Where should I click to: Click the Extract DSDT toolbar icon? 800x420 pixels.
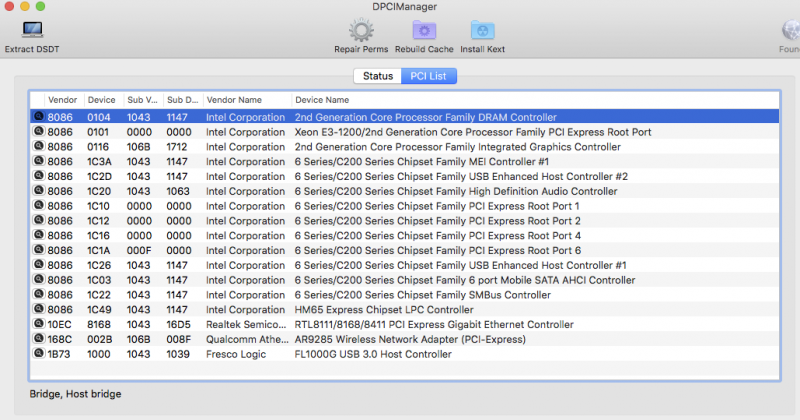[32, 31]
